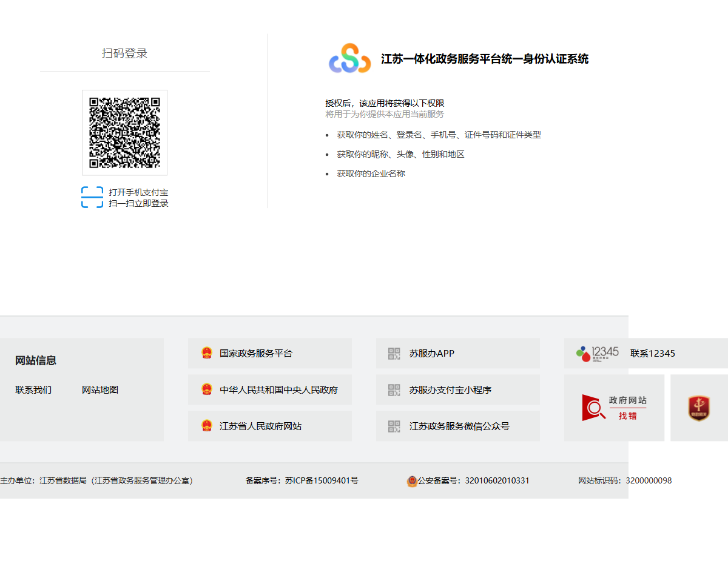Click title 江苏一体化政务服务平台统一身份认证系统
This screenshot has width=728, height=569.
tap(485, 59)
